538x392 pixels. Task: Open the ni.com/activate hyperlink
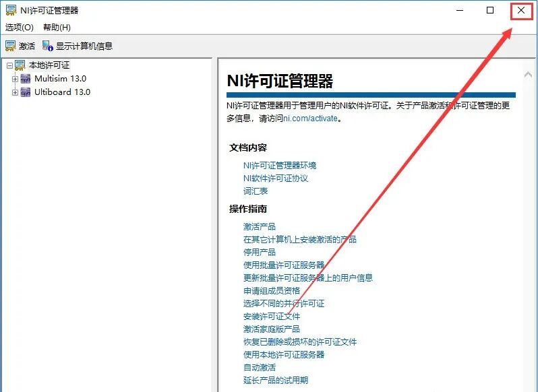pos(309,119)
